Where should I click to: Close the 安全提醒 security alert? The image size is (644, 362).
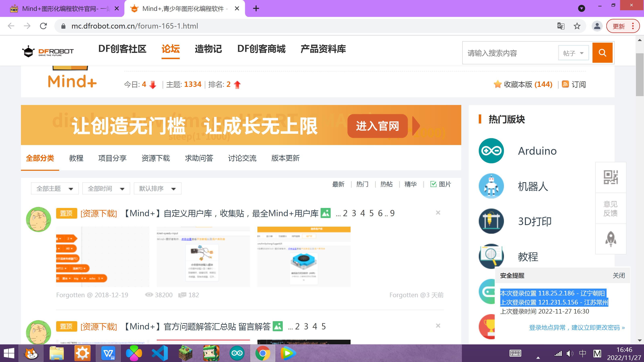pos(619,275)
